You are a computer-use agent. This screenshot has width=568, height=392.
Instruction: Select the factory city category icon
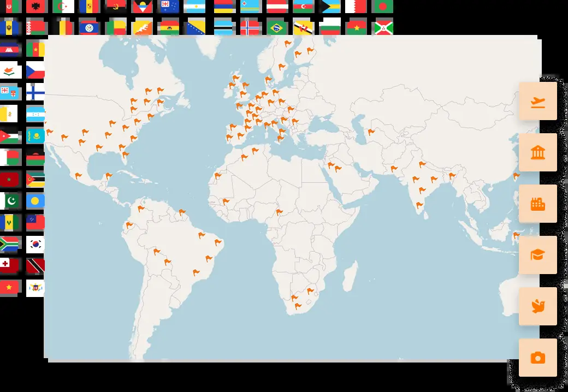pyautogui.click(x=537, y=204)
